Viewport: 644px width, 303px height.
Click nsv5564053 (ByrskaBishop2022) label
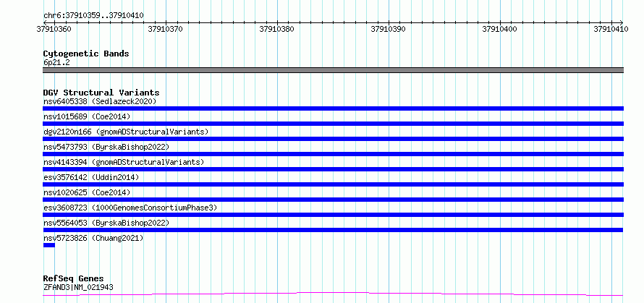click(106, 223)
